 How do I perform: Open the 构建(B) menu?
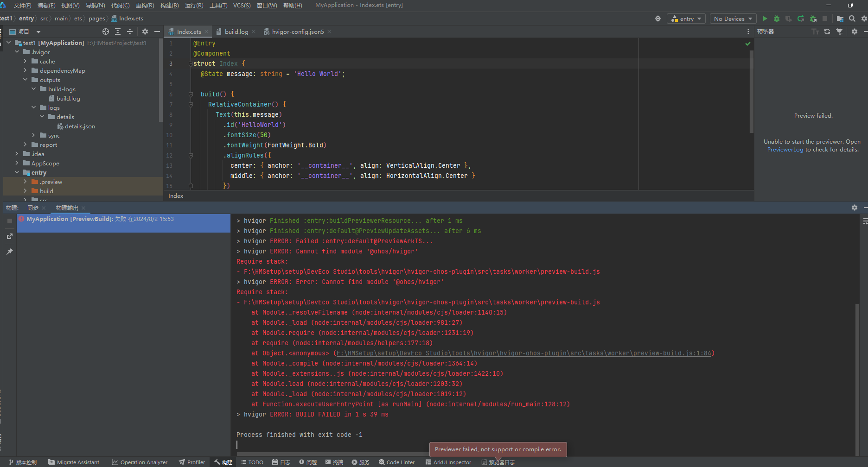[169, 6]
